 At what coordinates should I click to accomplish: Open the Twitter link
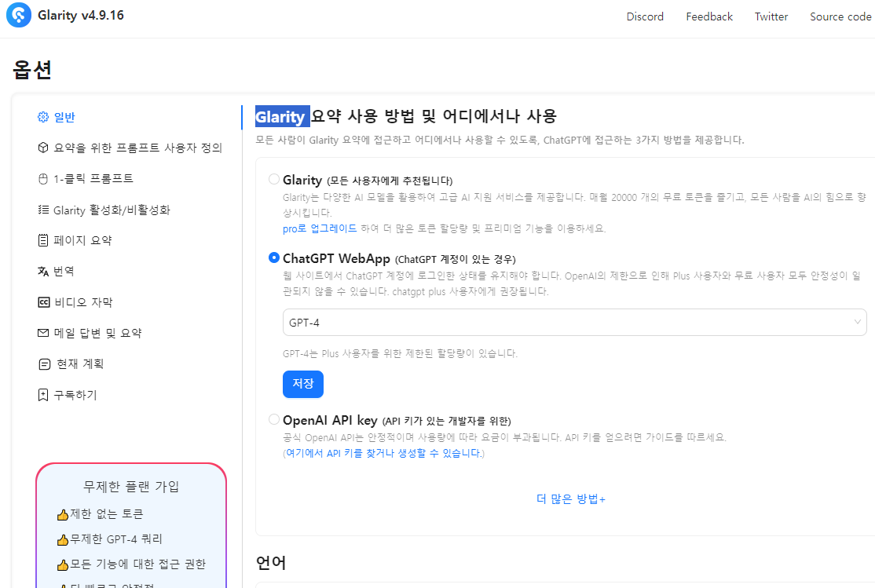coord(771,16)
